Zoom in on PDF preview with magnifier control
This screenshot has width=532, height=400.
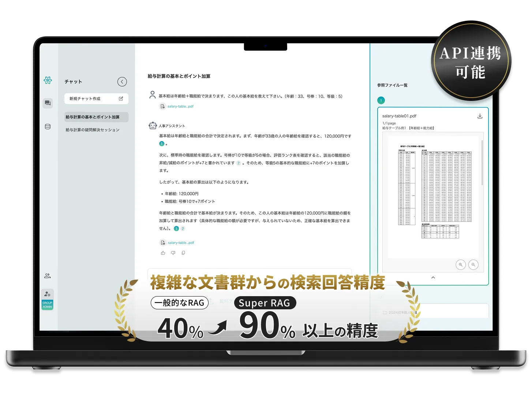tap(461, 264)
